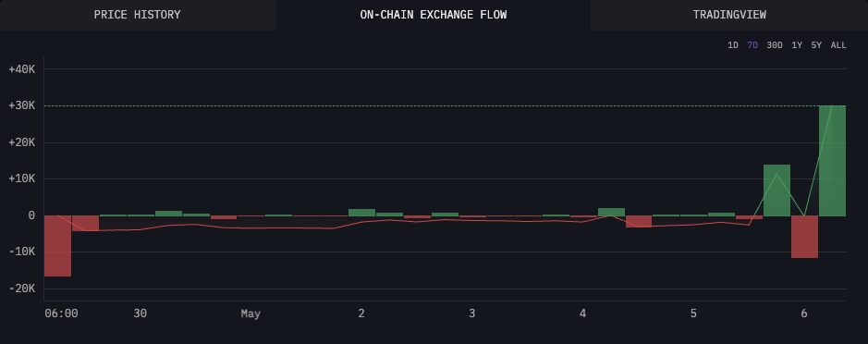
Task: Select the 1D time range
Action: [732, 45]
